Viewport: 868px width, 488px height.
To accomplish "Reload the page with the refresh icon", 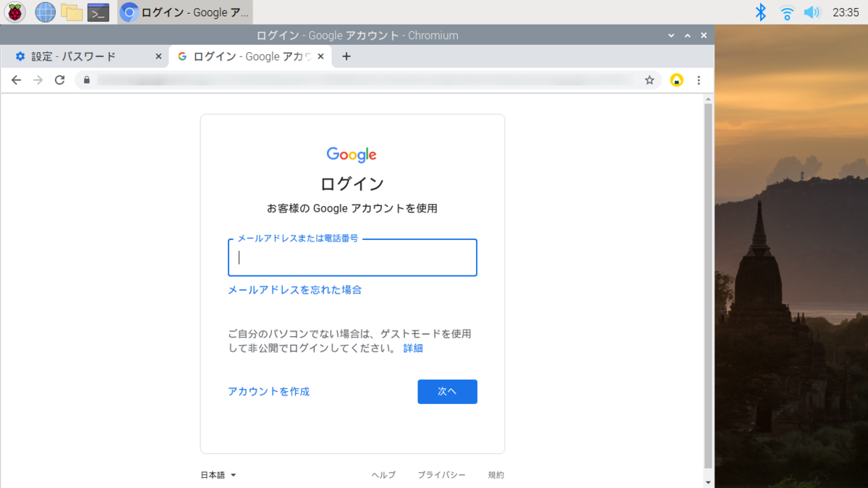I will pos(60,80).
